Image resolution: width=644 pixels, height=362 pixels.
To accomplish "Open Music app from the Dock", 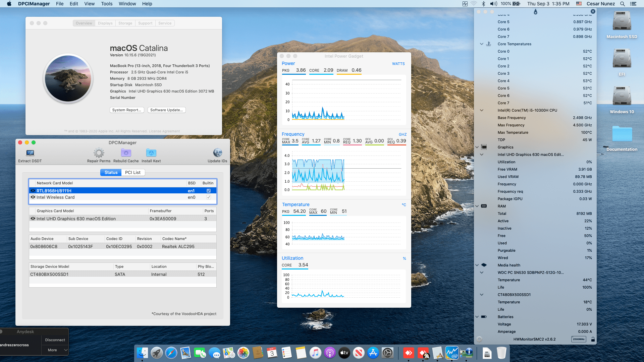I will tap(315, 353).
